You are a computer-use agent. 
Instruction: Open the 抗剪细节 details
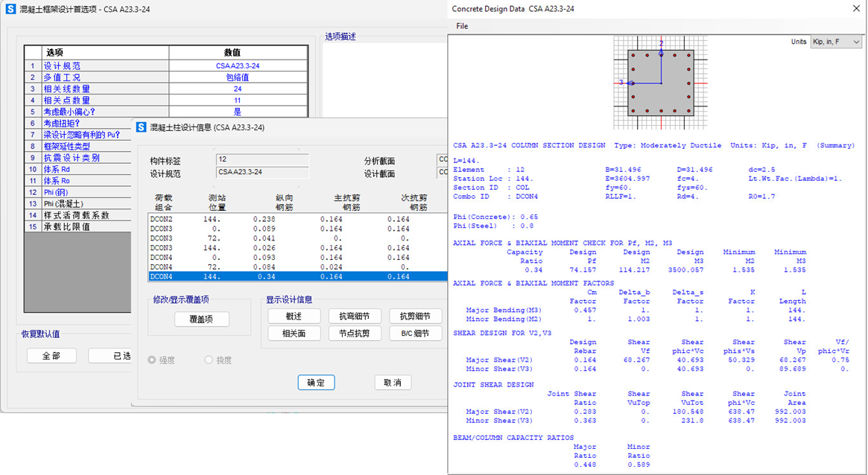click(415, 316)
